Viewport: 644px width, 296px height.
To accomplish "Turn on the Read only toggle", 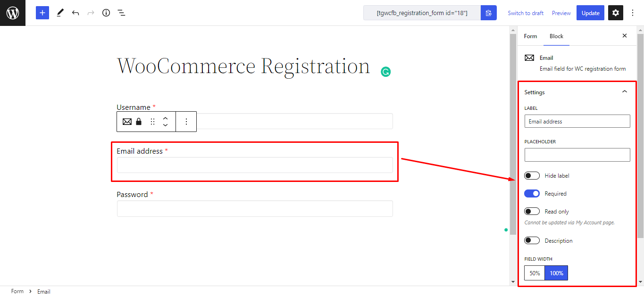I will click(531, 211).
